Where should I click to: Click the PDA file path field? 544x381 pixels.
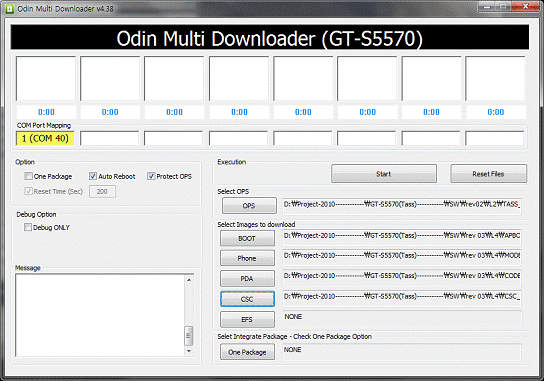click(402, 277)
